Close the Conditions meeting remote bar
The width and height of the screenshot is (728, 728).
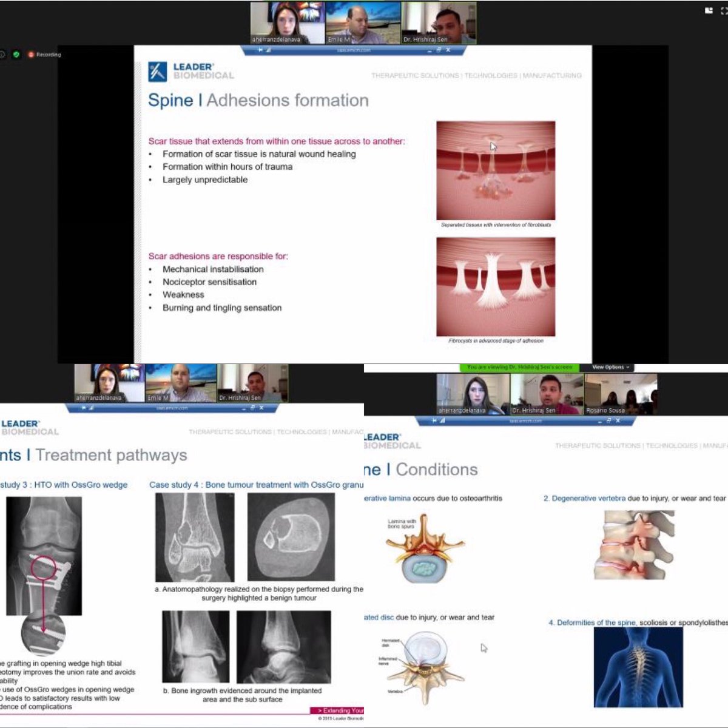616,420
